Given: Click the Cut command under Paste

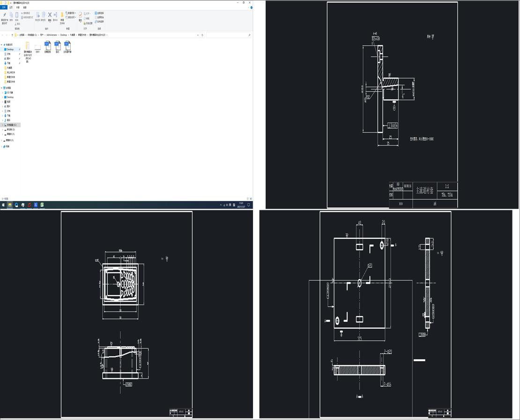Looking at the screenshot, I should 18,24.
